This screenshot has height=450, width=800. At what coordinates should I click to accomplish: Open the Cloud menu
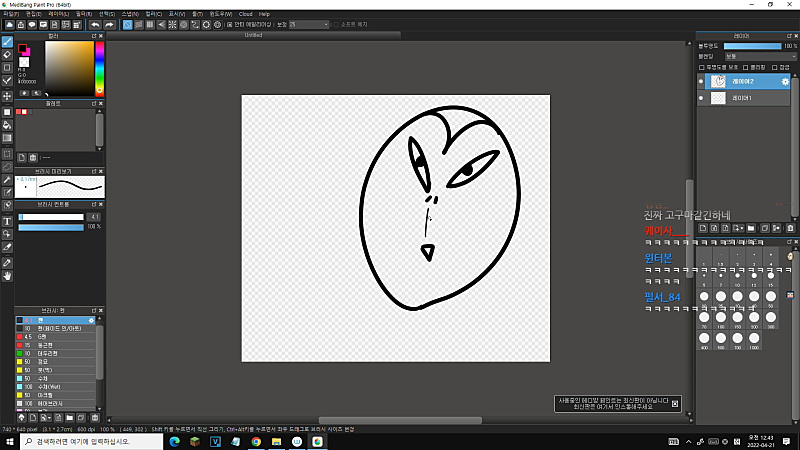245,14
